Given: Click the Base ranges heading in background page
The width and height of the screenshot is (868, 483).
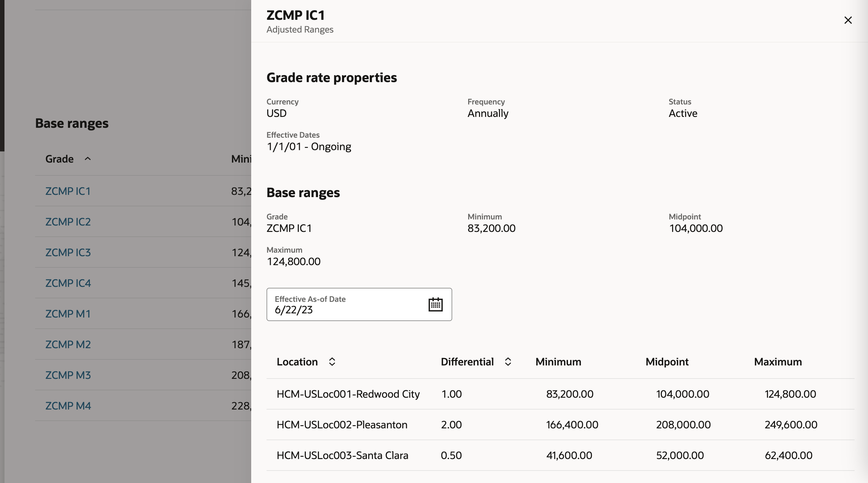Looking at the screenshot, I should click(x=72, y=123).
